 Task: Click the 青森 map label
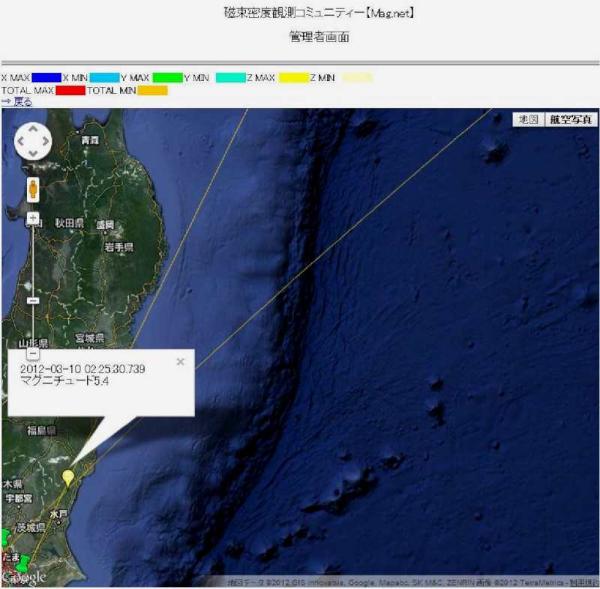90,140
